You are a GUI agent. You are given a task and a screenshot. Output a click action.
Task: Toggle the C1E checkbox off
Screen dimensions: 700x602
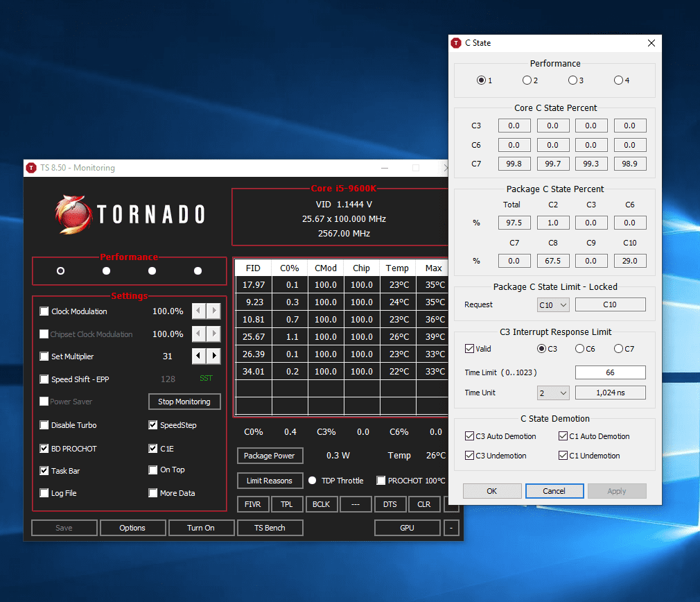click(x=152, y=448)
